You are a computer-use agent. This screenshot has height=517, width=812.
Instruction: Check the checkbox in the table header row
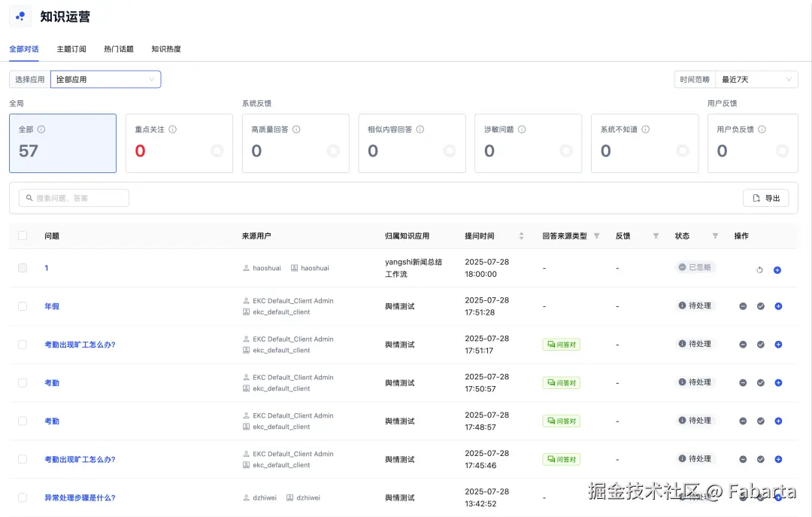[22, 236]
